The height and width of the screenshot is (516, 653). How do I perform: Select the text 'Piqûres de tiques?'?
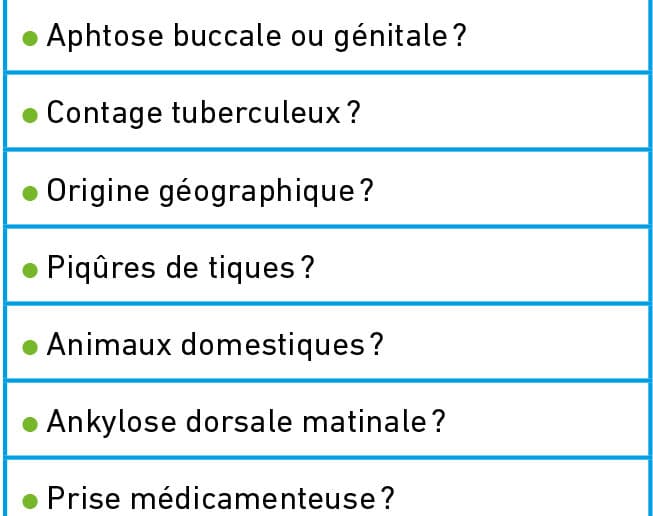pos(180,268)
